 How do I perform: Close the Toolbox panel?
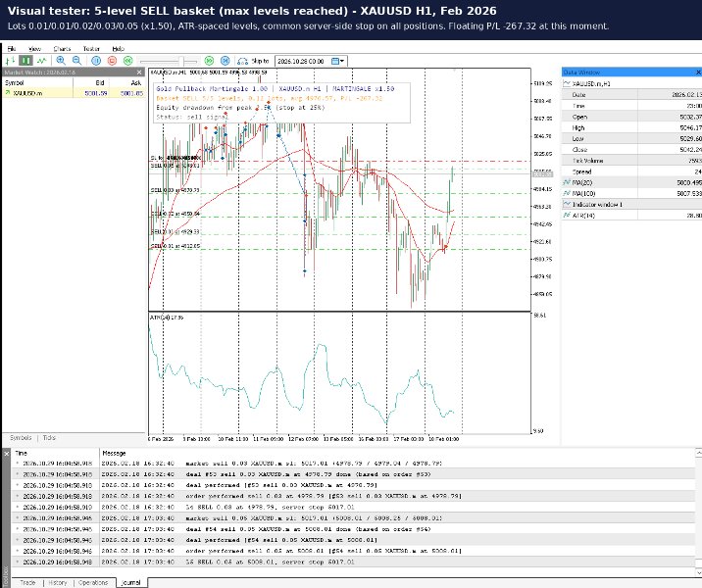point(6,454)
